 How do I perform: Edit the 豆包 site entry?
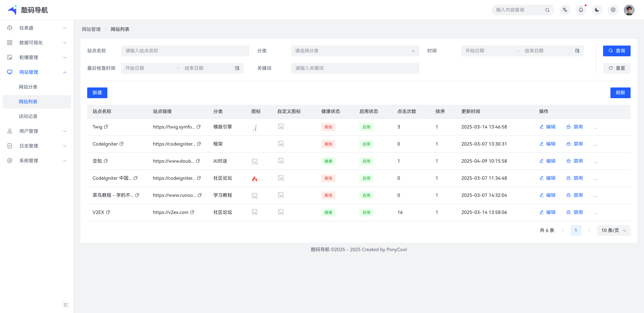[547, 161]
